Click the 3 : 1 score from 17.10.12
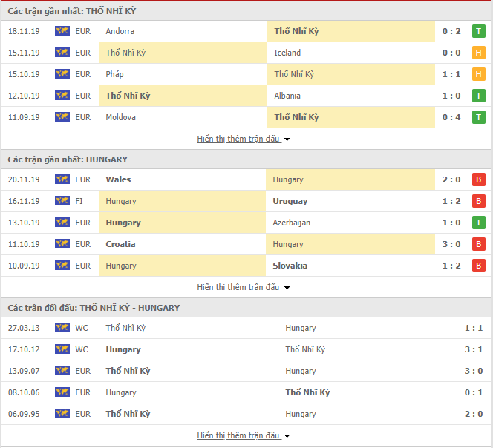The width and height of the screenshot is (493, 448). 474,349
